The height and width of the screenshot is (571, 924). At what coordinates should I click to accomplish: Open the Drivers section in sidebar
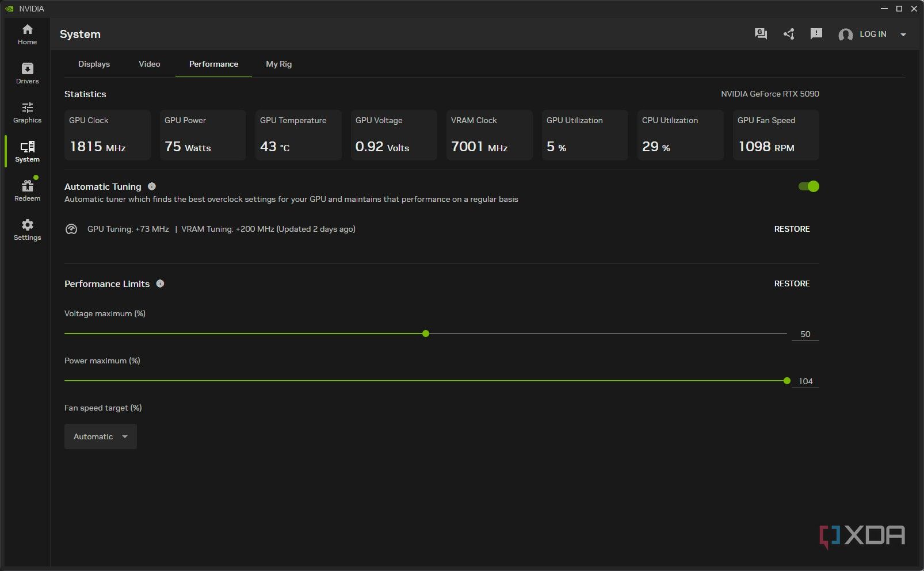pos(27,74)
